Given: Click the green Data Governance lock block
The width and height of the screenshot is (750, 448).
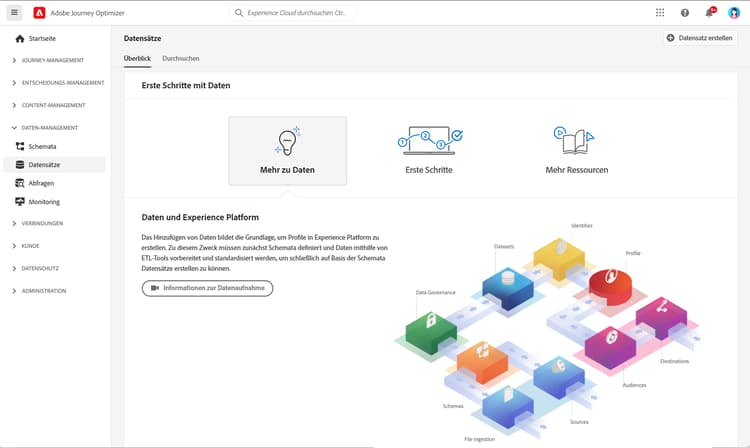Looking at the screenshot, I should pyautogui.click(x=431, y=333).
